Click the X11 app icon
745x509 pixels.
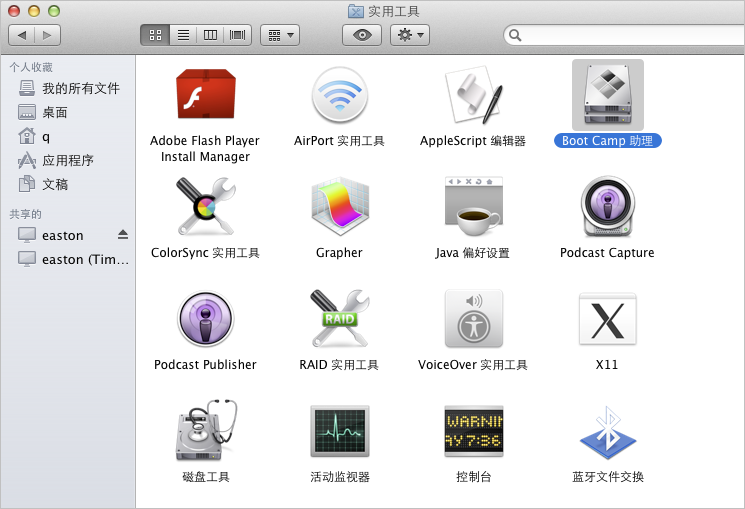click(608, 318)
